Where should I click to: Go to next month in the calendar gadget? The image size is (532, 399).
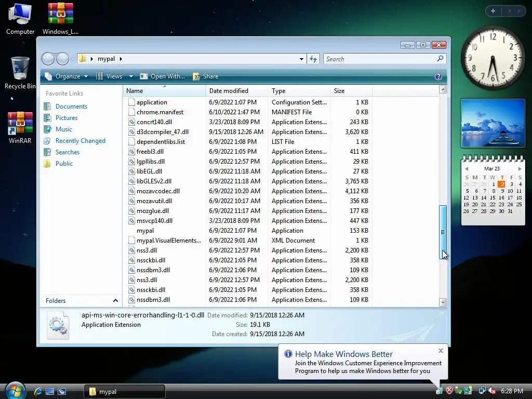coord(520,169)
